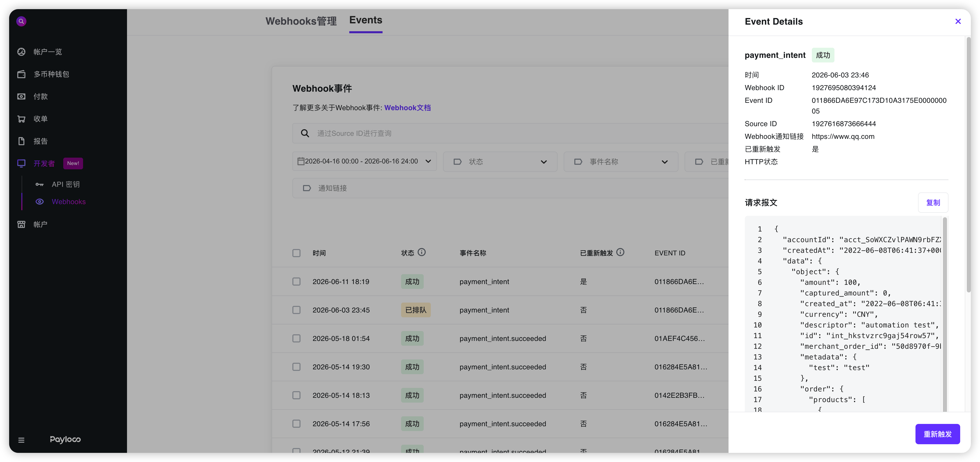Click the API 密钥 key icon

(40, 185)
